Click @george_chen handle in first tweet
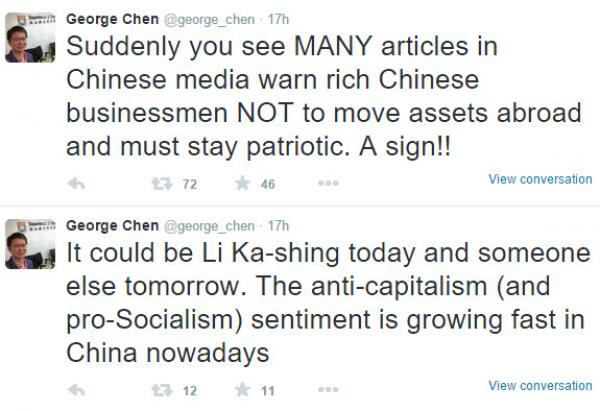Screen dimensions: 600x411 209,20
